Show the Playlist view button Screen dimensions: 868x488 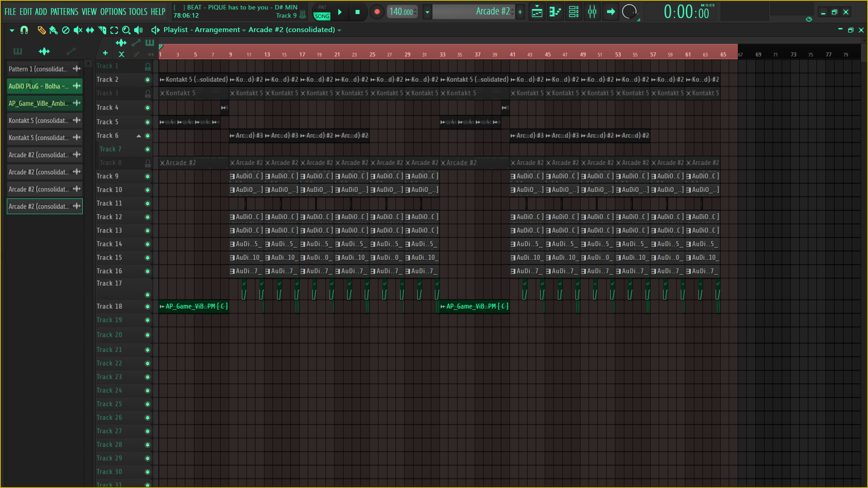(537, 12)
